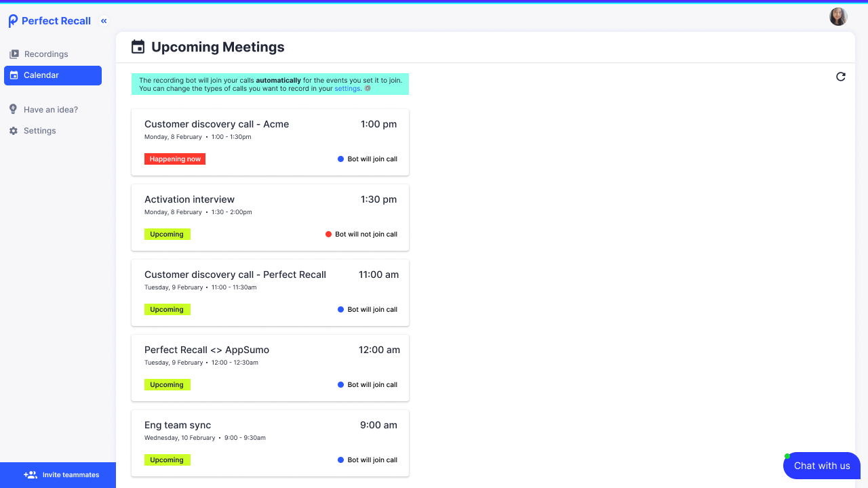Viewport: 868px width, 488px height.
Task: Click the Happening now red badge
Action: [175, 159]
